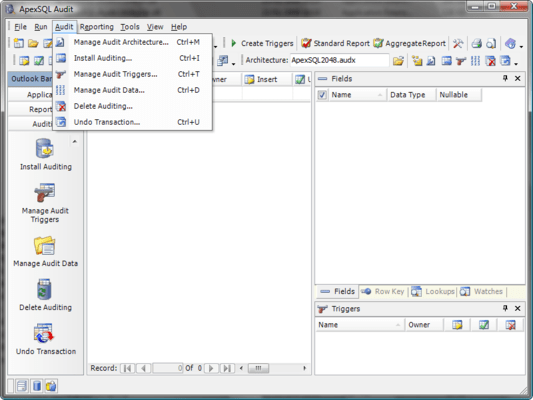Click Install Auditing toolbar icon near Architecture field
The width and height of the screenshot is (533, 400).
tap(446, 61)
